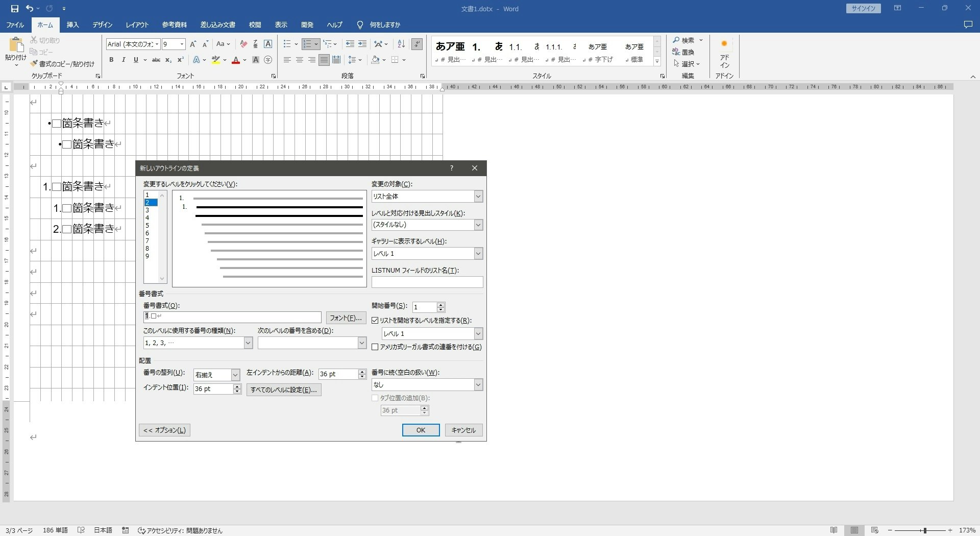Center-align the paragraph text
Viewport: 980px width, 536px height.
(x=300, y=60)
